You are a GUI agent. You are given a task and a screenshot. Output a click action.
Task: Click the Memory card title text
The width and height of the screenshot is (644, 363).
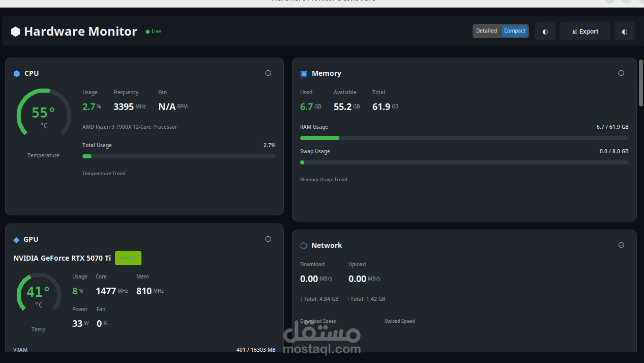coord(327,73)
